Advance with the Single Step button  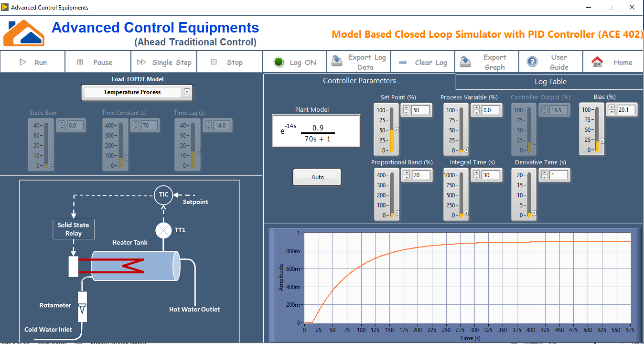click(x=164, y=62)
